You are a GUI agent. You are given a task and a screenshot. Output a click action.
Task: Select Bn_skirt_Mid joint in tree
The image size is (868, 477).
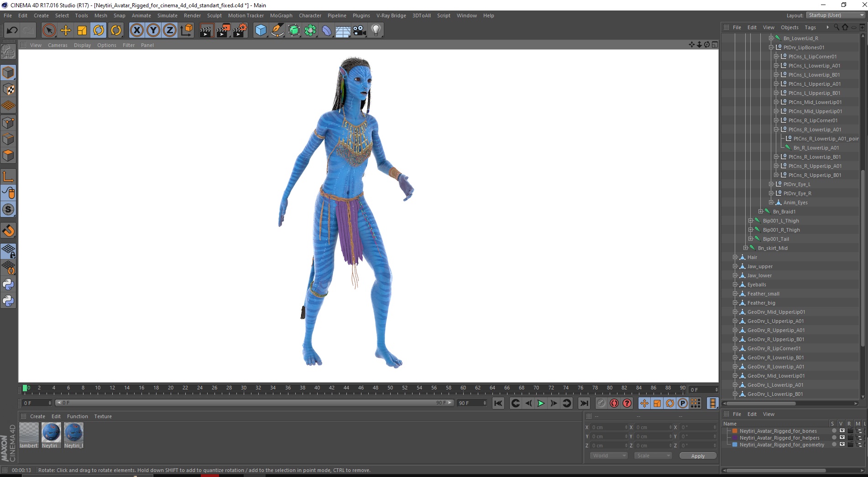click(773, 248)
